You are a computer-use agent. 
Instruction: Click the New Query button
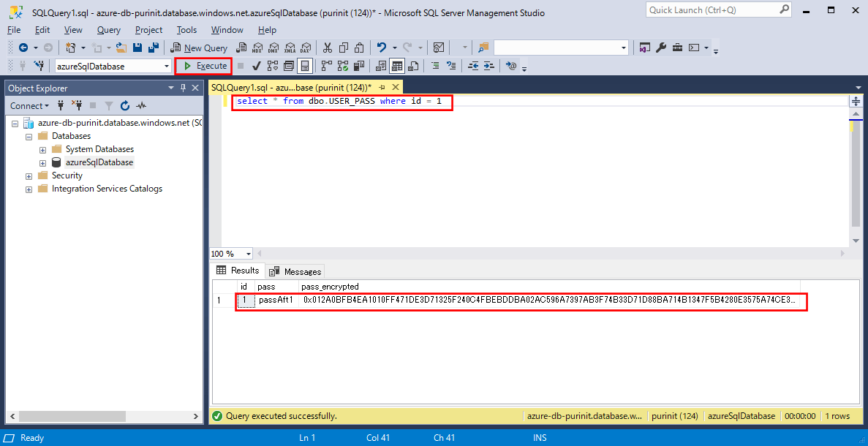coord(200,48)
